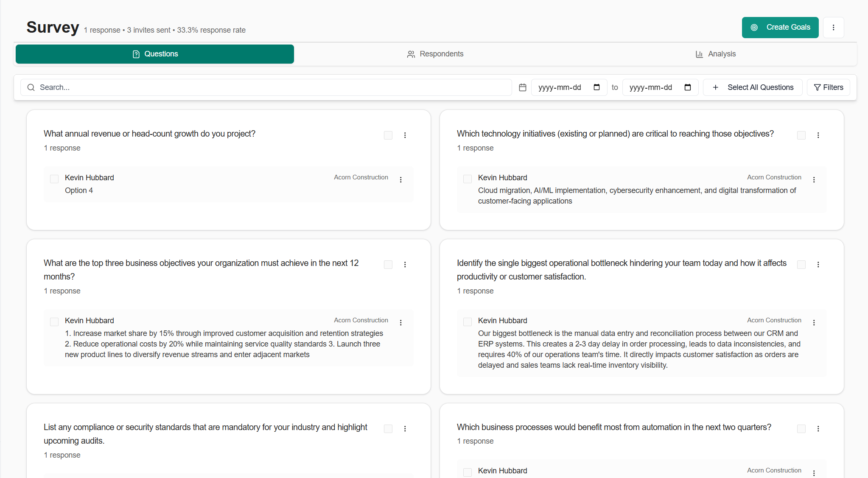Check the revenue growth question checkbox
The height and width of the screenshot is (478, 868).
(388, 135)
